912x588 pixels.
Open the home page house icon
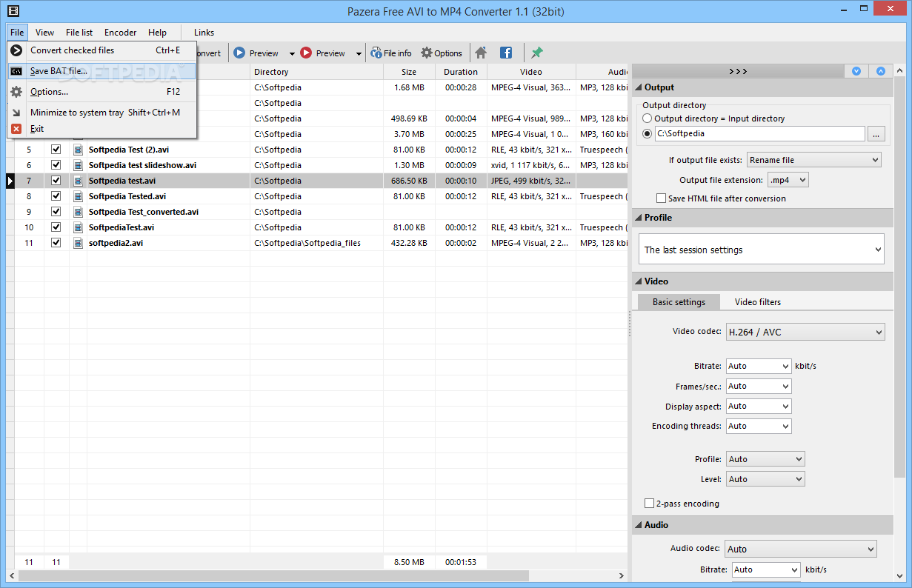pos(481,53)
